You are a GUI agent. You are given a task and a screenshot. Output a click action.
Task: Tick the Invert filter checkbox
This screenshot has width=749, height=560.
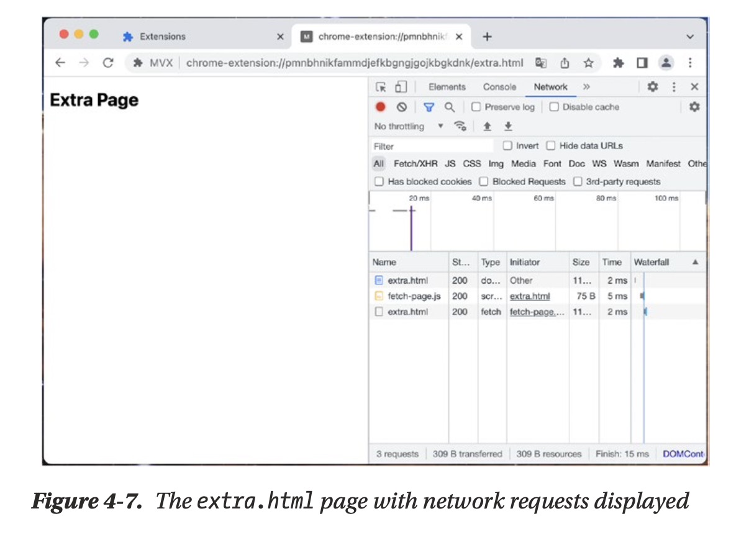pos(507,146)
